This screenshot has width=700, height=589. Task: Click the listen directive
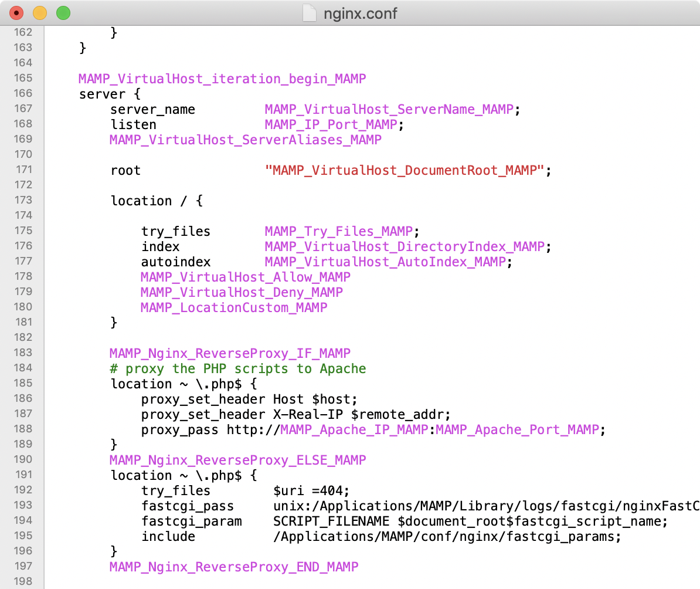pyautogui.click(x=134, y=125)
